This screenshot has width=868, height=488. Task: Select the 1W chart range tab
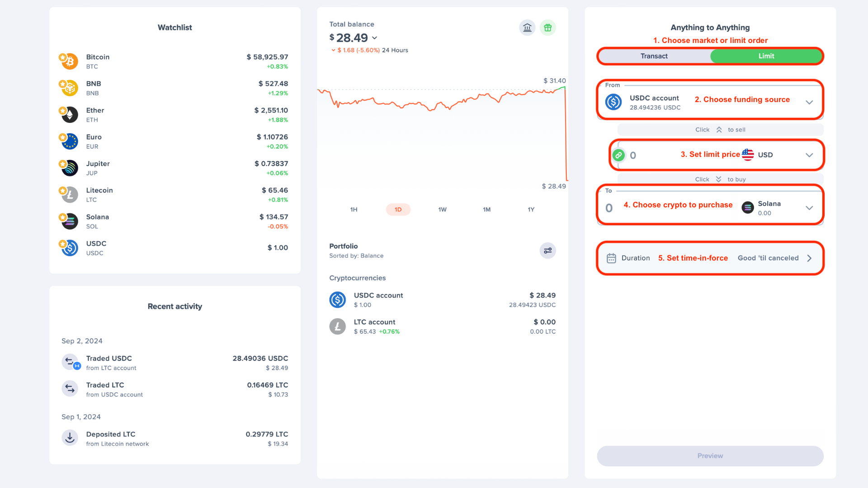tap(442, 210)
